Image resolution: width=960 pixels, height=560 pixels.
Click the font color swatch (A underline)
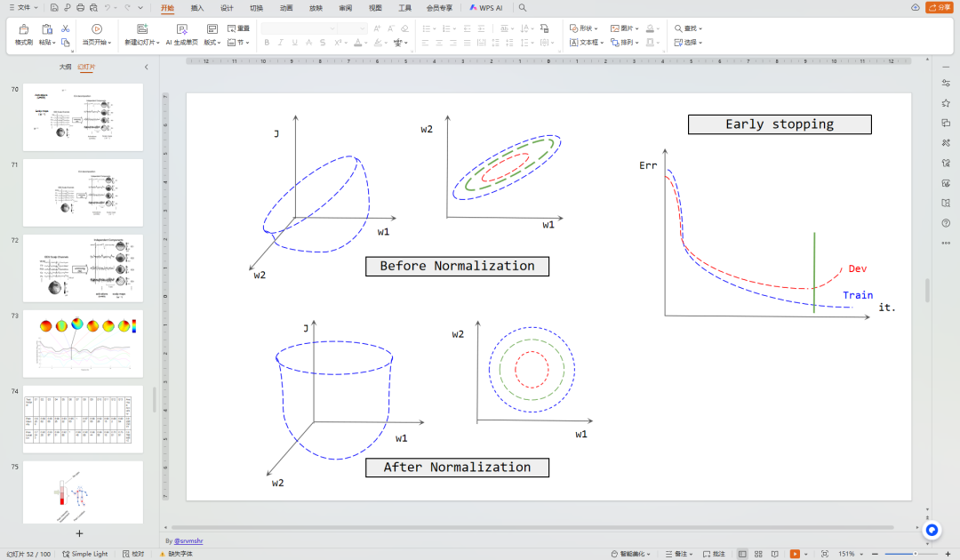point(358,43)
